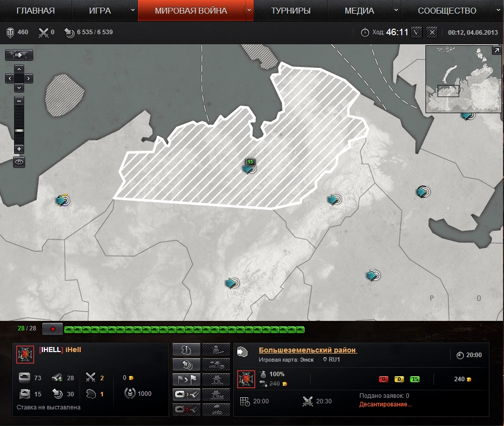Click the landing icon beside 6 535 / 6 539

click(x=69, y=32)
